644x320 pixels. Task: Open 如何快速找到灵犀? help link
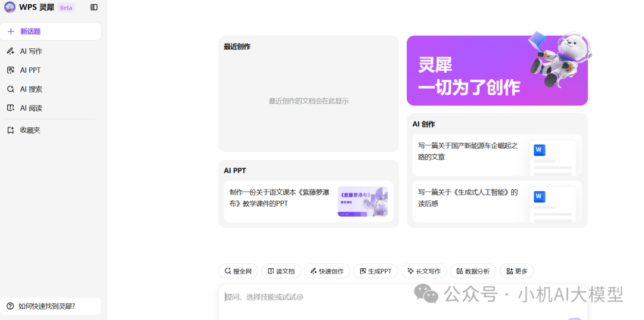51,306
